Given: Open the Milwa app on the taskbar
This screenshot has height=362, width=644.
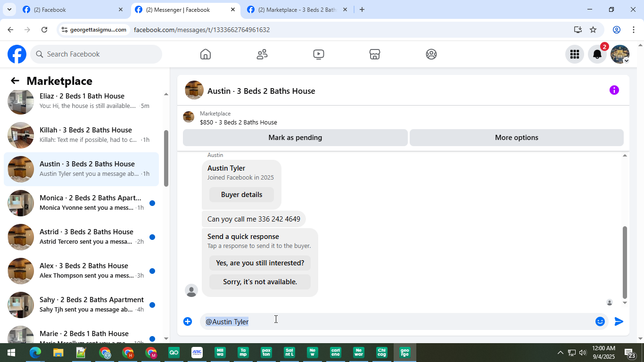Looking at the screenshot, I should (220, 353).
